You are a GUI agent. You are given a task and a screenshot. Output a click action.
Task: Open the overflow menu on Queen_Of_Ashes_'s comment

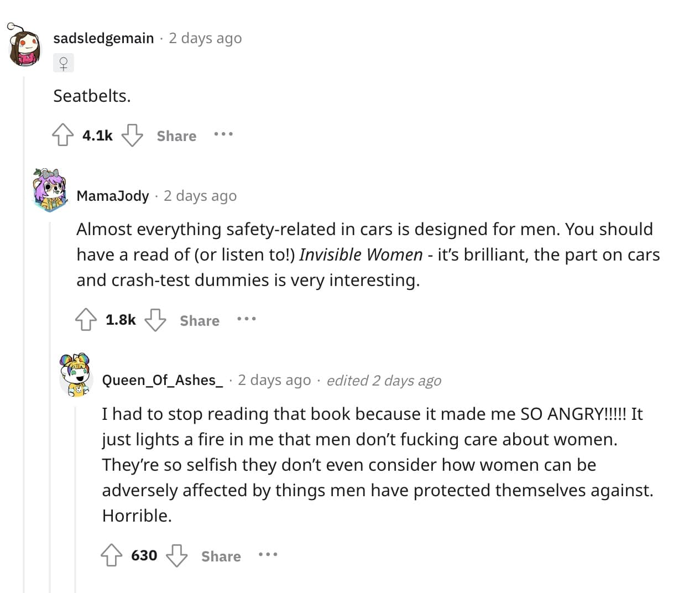coord(269,554)
